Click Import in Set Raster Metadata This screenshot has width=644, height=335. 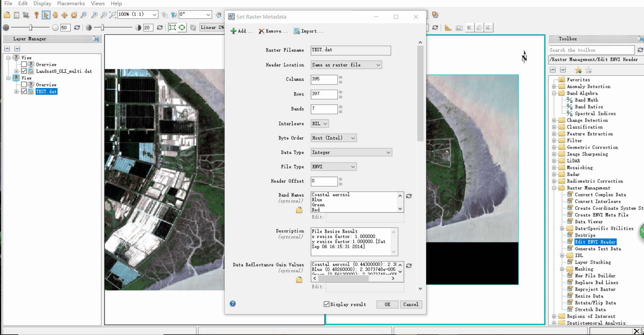[308, 31]
